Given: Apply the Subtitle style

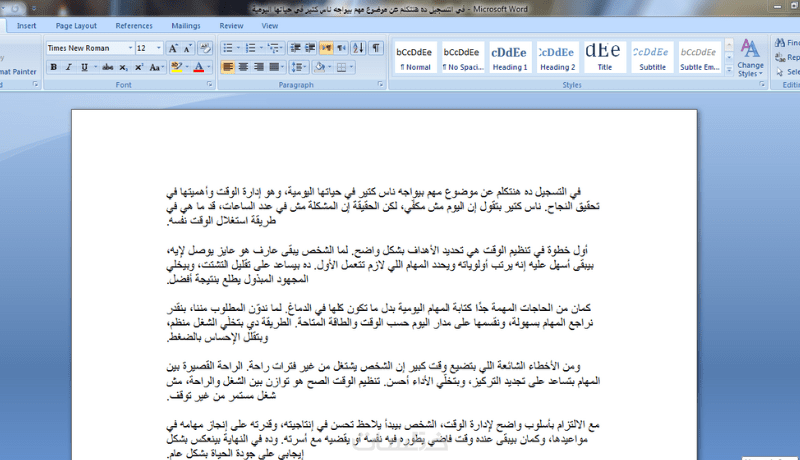Looking at the screenshot, I should click(x=652, y=58).
